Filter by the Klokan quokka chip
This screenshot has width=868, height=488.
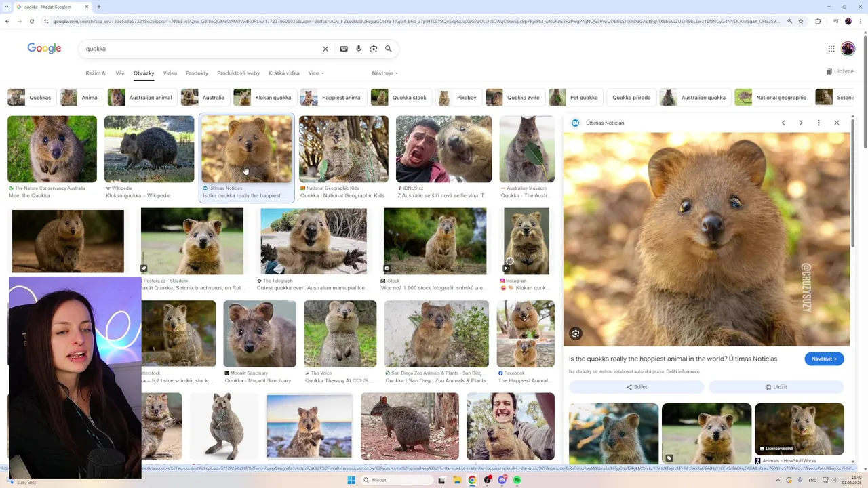tap(264, 98)
